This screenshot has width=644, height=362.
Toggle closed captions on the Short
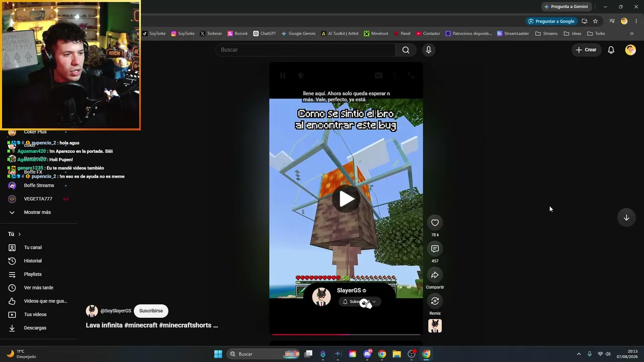378,75
